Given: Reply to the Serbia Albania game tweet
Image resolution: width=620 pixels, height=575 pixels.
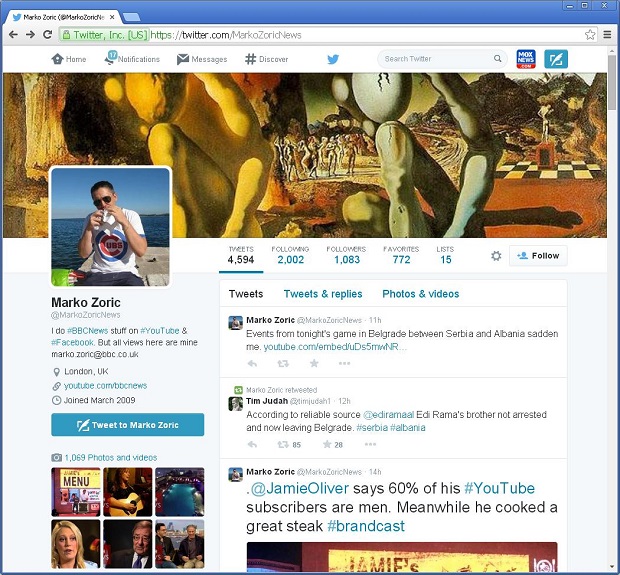Looking at the screenshot, I should pos(252,363).
